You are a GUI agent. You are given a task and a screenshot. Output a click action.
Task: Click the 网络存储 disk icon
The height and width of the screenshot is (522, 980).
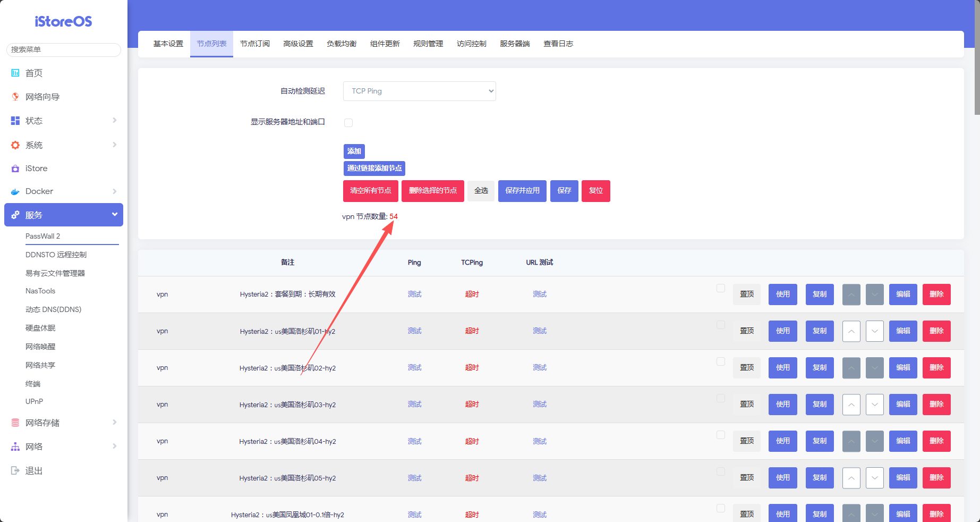pyautogui.click(x=15, y=423)
